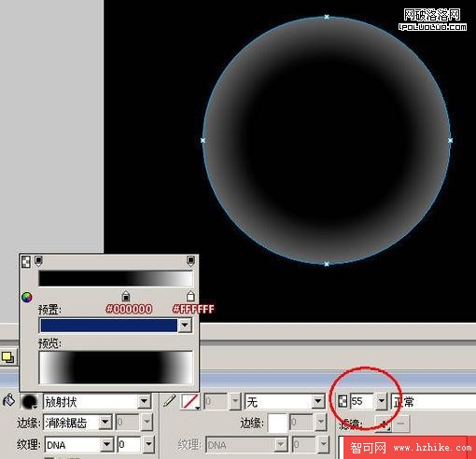Click the color wheel icon in gradient popup
Screen dimensions: 476x459
coord(27,298)
